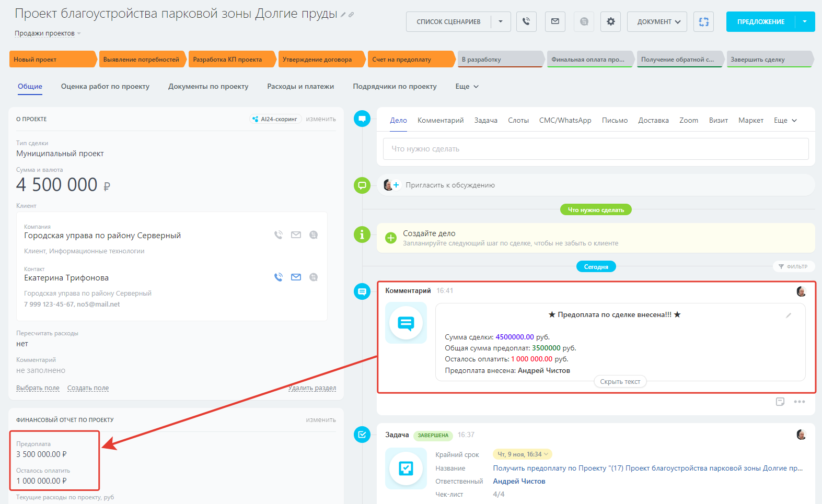Open the chat icon in the top toolbar
This screenshot has height=504, width=822.
pos(584,21)
